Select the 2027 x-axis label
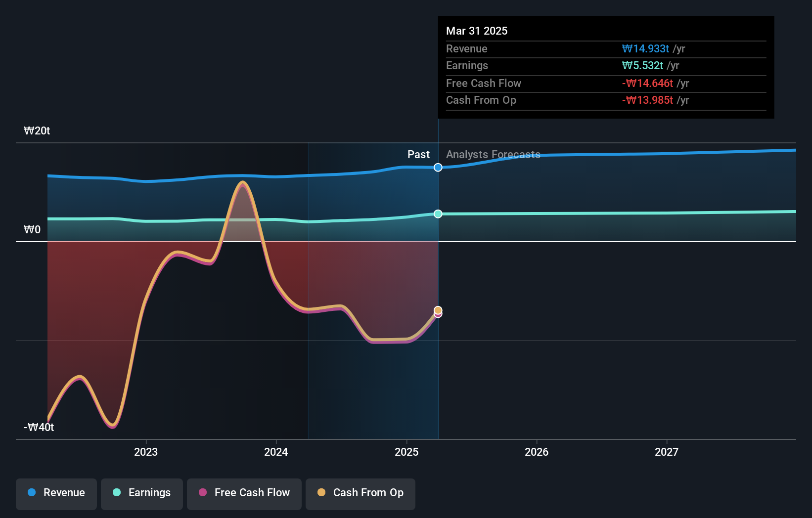Image resolution: width=812 pixels, height=518 pixels. [x=667, y=452]
